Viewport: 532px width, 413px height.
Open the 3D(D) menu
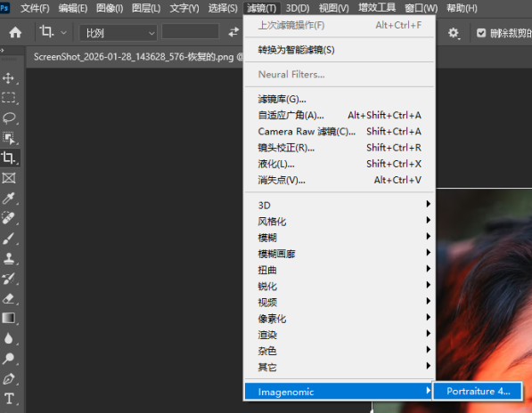[x=298, y=8]
